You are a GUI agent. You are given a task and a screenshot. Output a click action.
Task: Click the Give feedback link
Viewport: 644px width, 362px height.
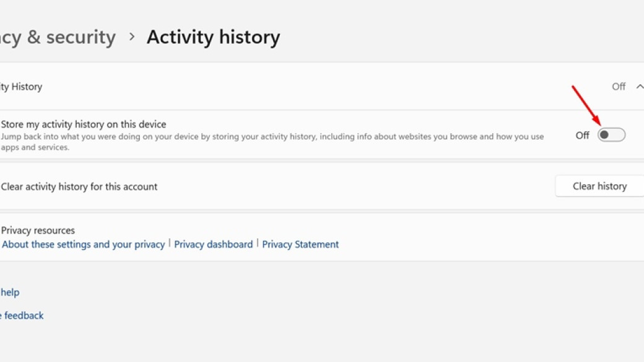click(x=22, y=316)
